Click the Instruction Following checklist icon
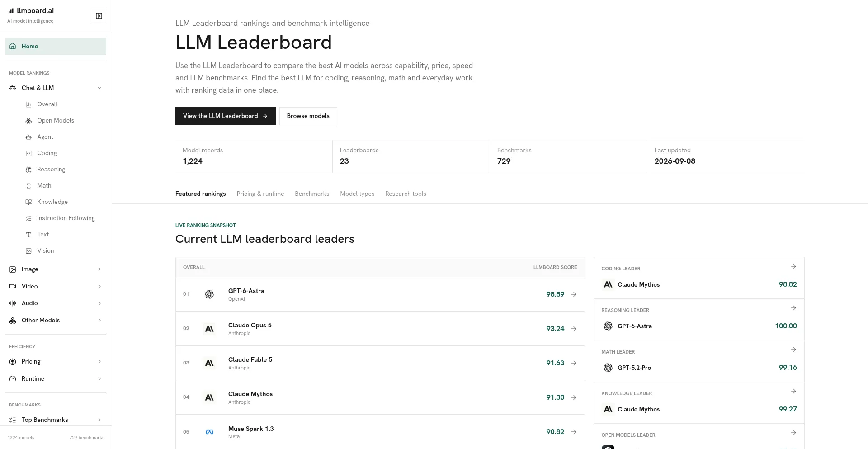Viewport: 868px width, 449px height. [28, 218]
